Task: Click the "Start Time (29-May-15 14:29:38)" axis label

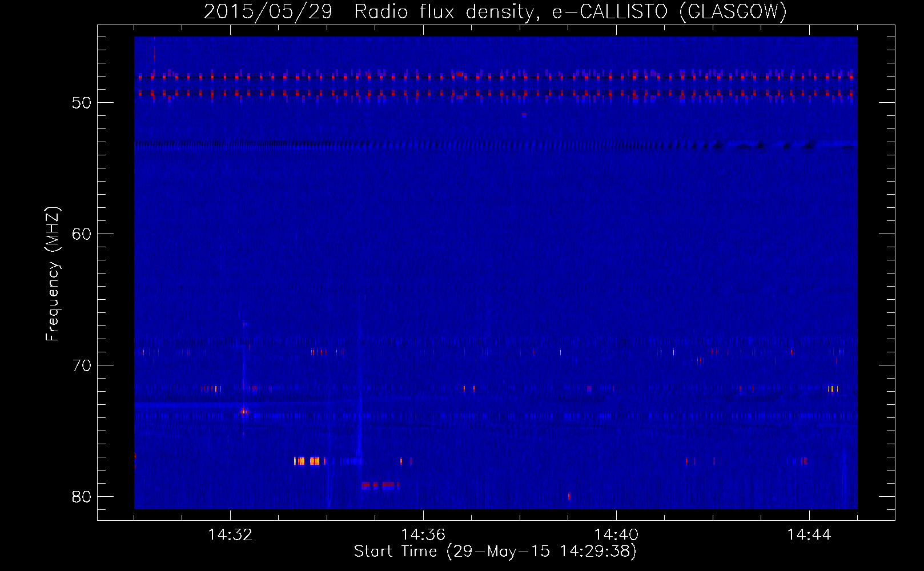Action: click(x=495, y=552)
